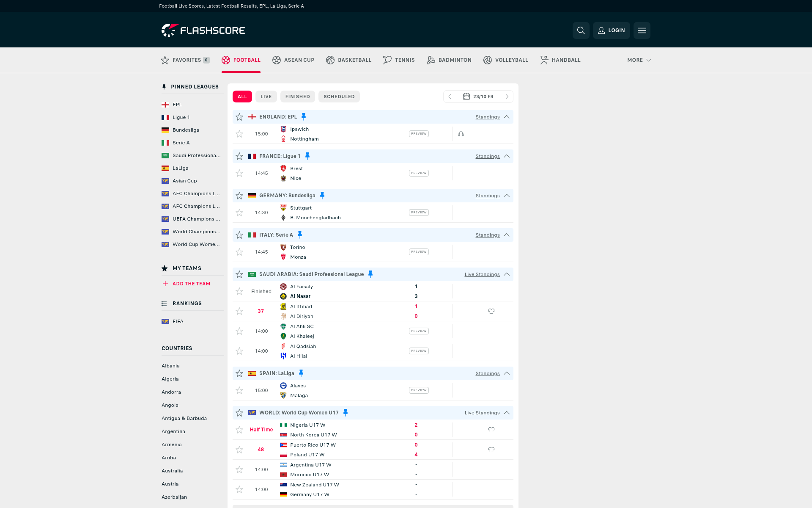812x508 pixels.
Task: Switch to the Tennis tab
Action: [x=399, y=60]
